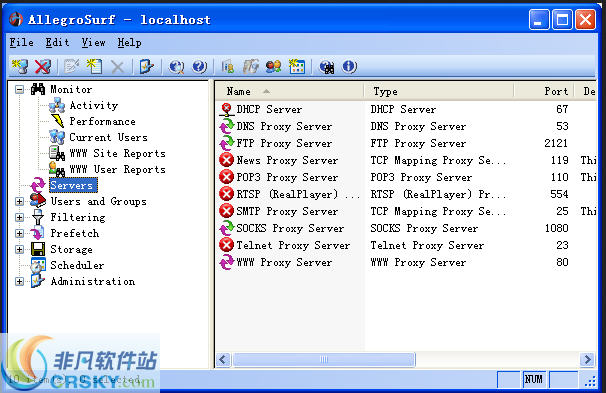Sort list by Name column header
This screenshot has height=393, width=606.
289,91
